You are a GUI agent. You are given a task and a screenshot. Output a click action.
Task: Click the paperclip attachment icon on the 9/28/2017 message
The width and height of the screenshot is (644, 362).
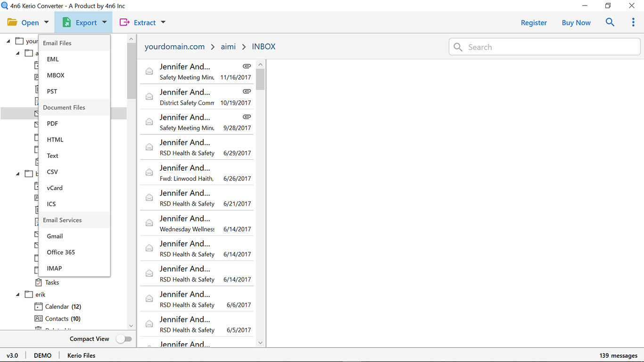point(247,116)
